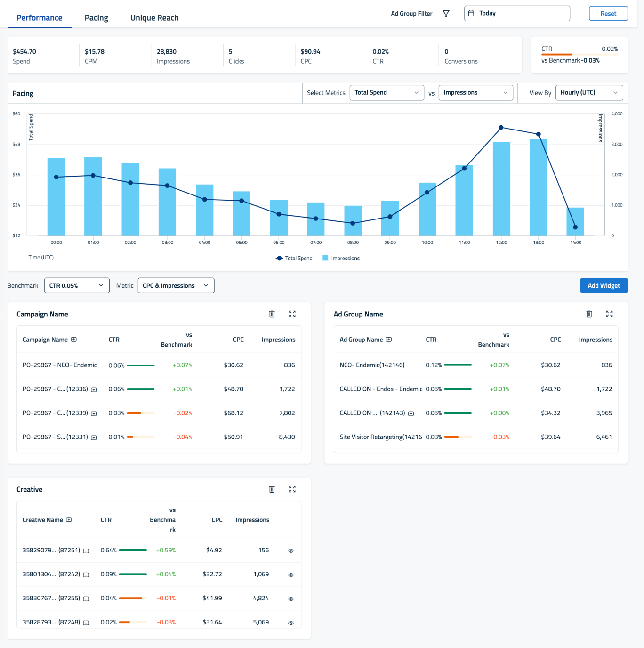Open the Ad Group Filter funnel icon
This screenshot has width=644, height=648.
(445, 14)
